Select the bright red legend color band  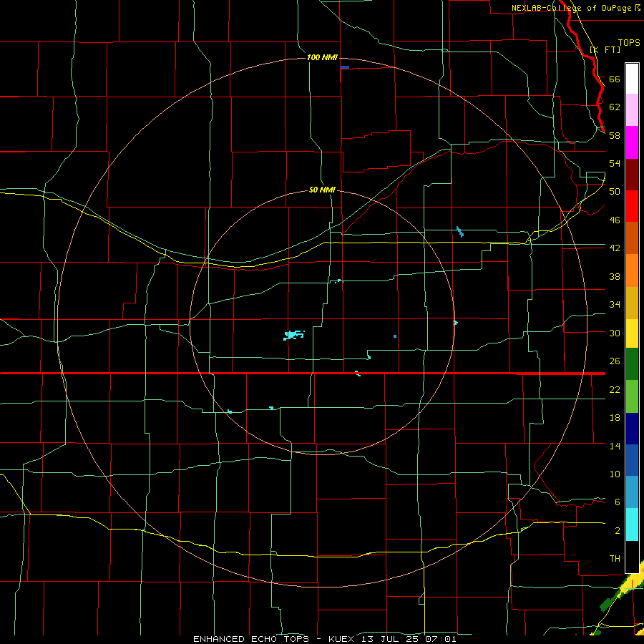click(x=632, y=206)
